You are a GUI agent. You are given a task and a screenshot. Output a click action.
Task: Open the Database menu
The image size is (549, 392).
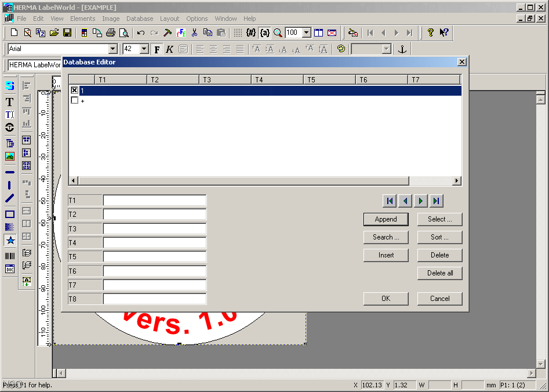pos(139,18)
